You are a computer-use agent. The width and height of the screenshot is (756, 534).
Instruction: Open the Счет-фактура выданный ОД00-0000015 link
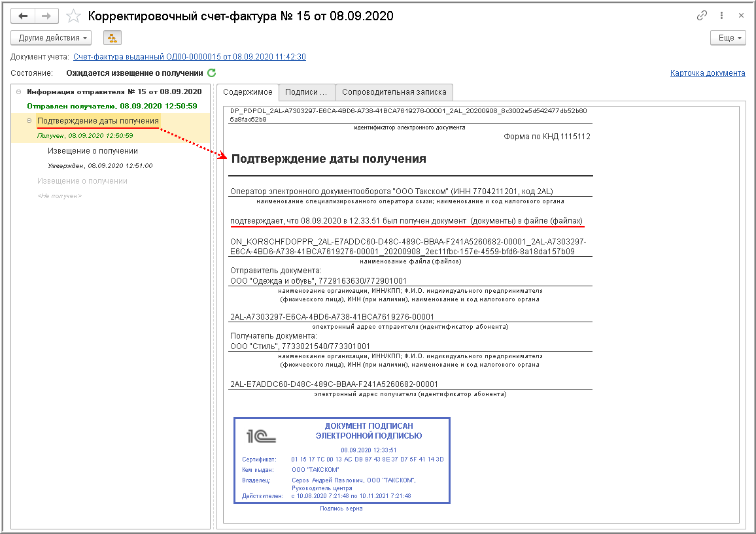coord(190,56)
